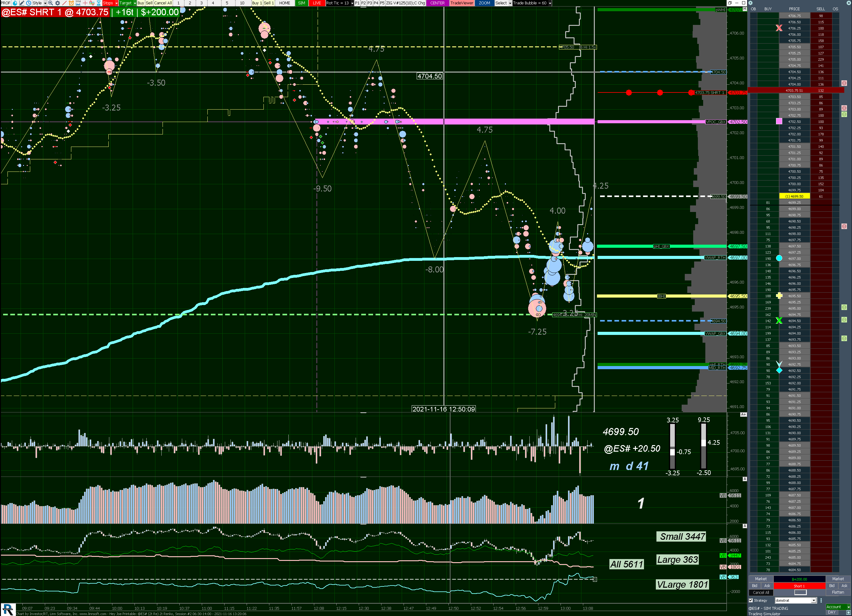Click the Flatten button in DOM
The image size is (852, 616).
click(x=838, y=592)
